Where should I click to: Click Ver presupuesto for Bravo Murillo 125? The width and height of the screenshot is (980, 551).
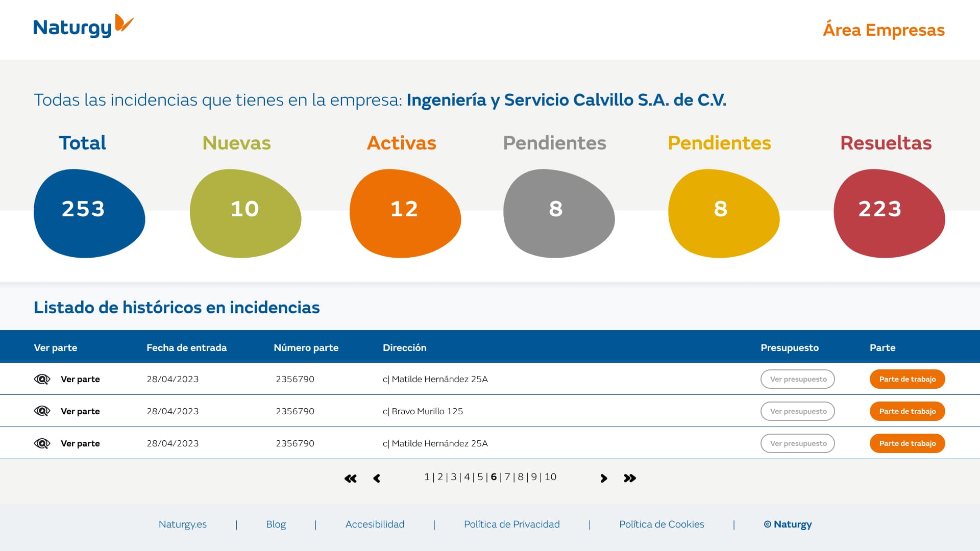[798, 411]
